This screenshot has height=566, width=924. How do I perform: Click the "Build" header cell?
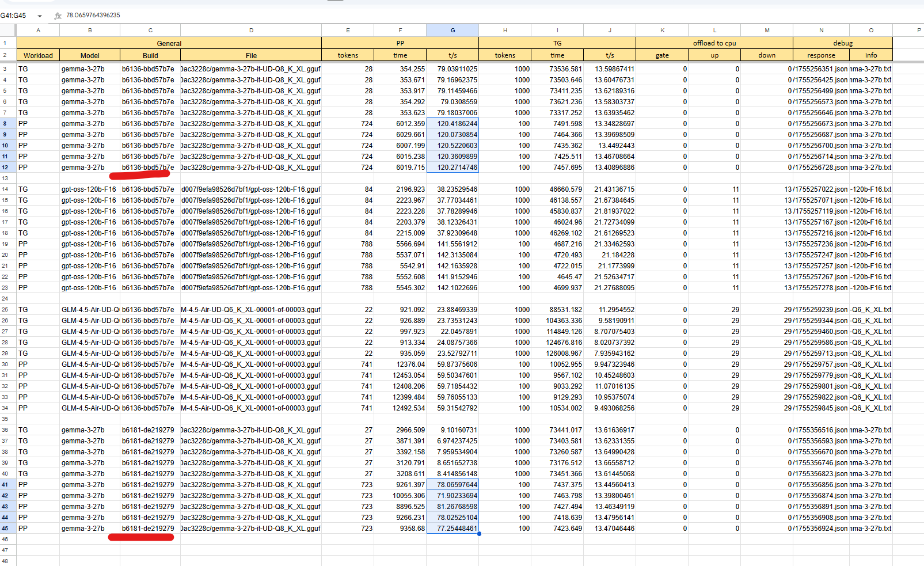pyautogui.click(x=150, y=55)
